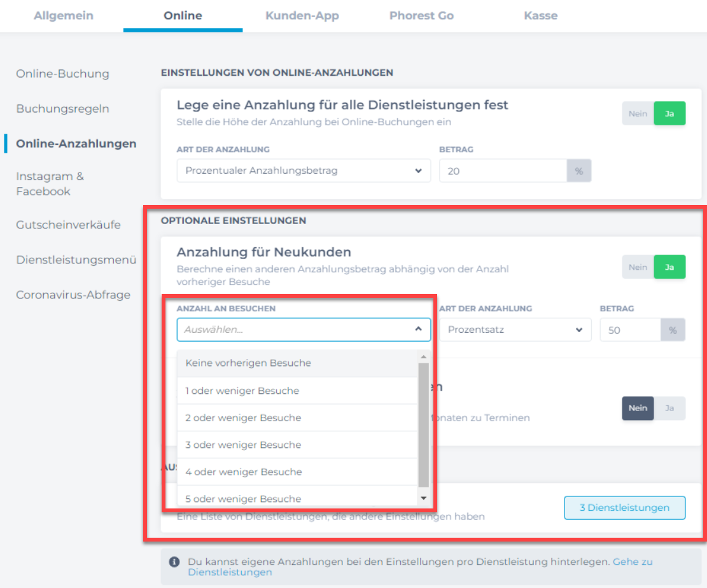Go to the Phorest Go tab
Image resolution: width=707 pixels, height=588 pixels.
[421, 16]
